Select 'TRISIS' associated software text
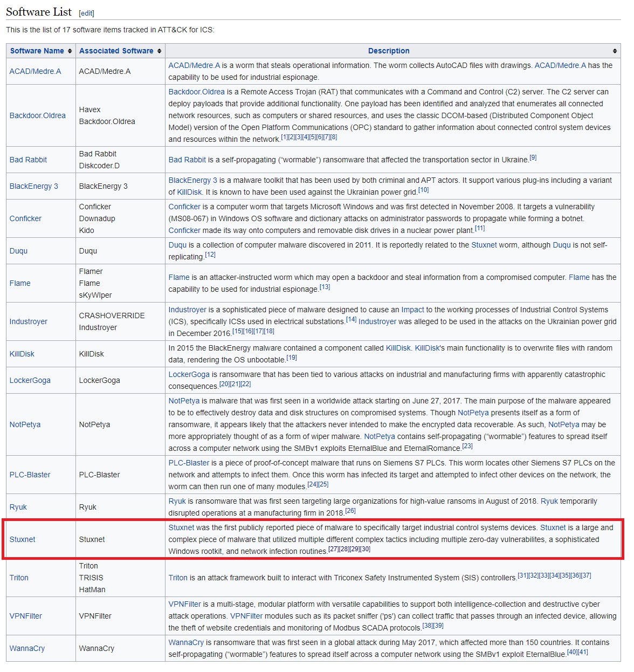This screenshot has width=634, height=672. pos(91,578)
